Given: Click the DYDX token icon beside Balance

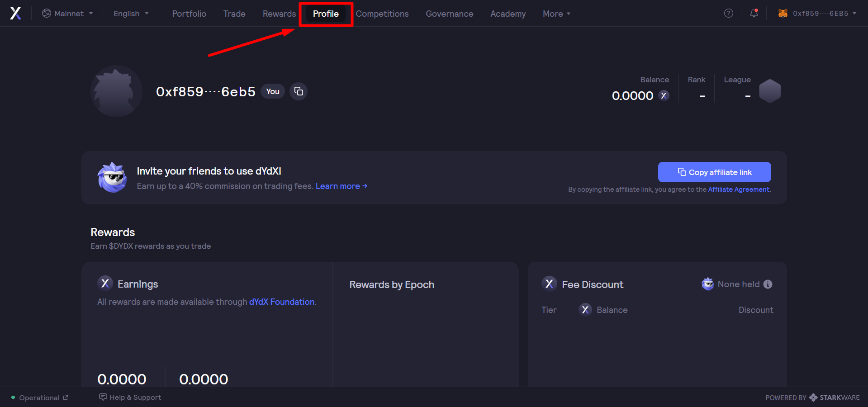Looking at the screenshot, I should tap(664, 95).
